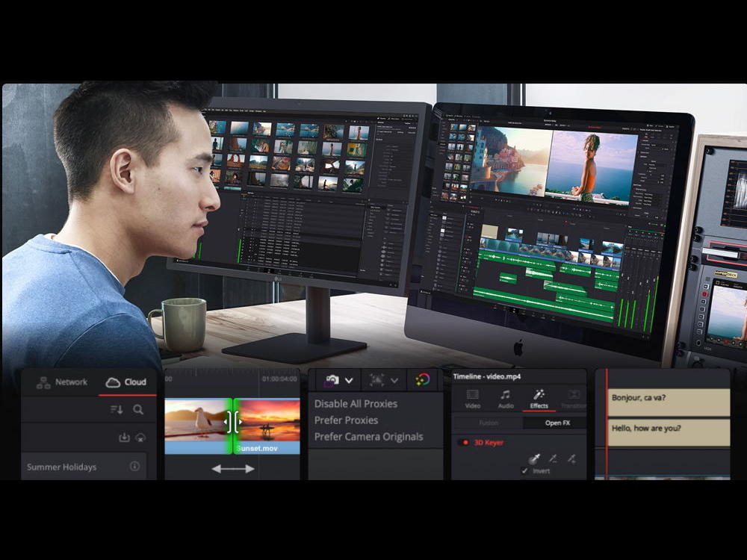747x560 pixels.
Task: Choose Disable All Proxies option
Action: pos(356,404)
